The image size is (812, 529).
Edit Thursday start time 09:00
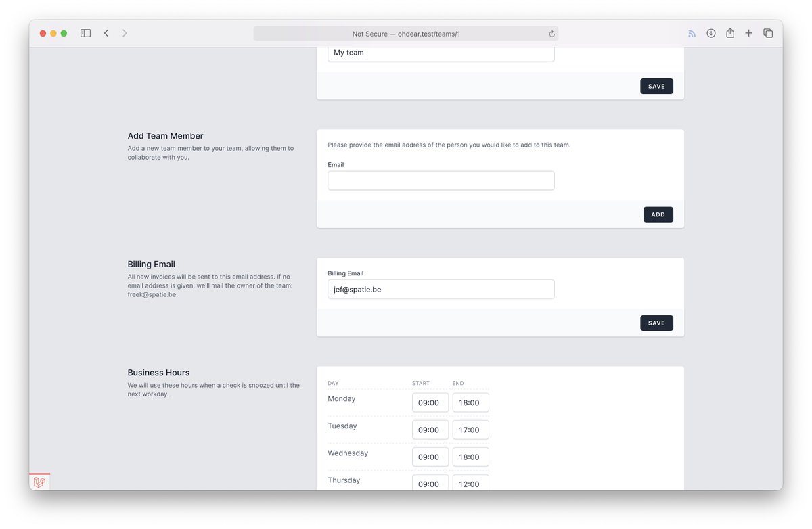[430, 482]
